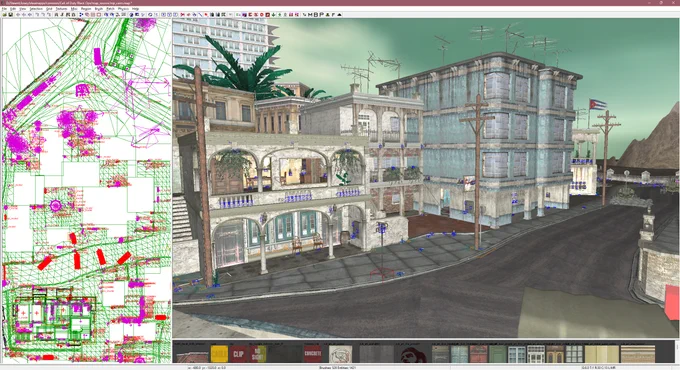Select the brown arched door texture thumbnail
Viewport: 680px width, 370px height.
pos(555,354)
